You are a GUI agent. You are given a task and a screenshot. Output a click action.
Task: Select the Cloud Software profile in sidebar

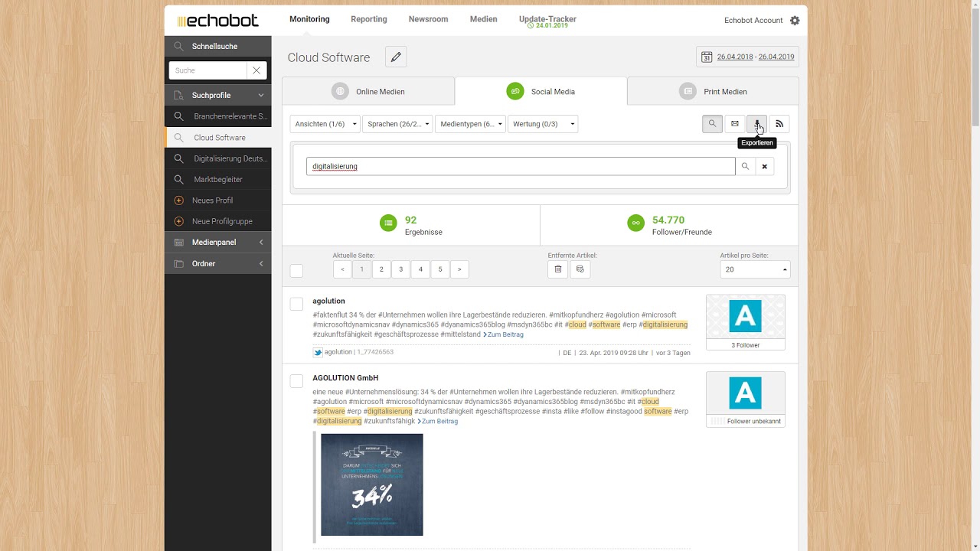tap(218, 138)
